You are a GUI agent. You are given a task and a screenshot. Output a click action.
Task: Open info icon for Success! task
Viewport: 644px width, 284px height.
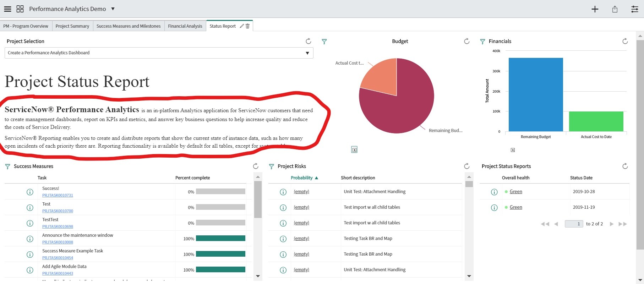[x=30, y=192]
